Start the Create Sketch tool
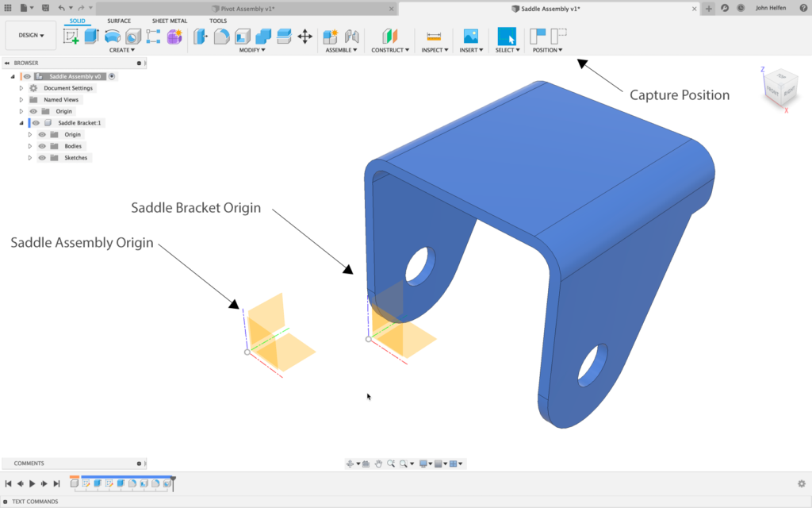This screenshot has height=508, width=812. 71,37
